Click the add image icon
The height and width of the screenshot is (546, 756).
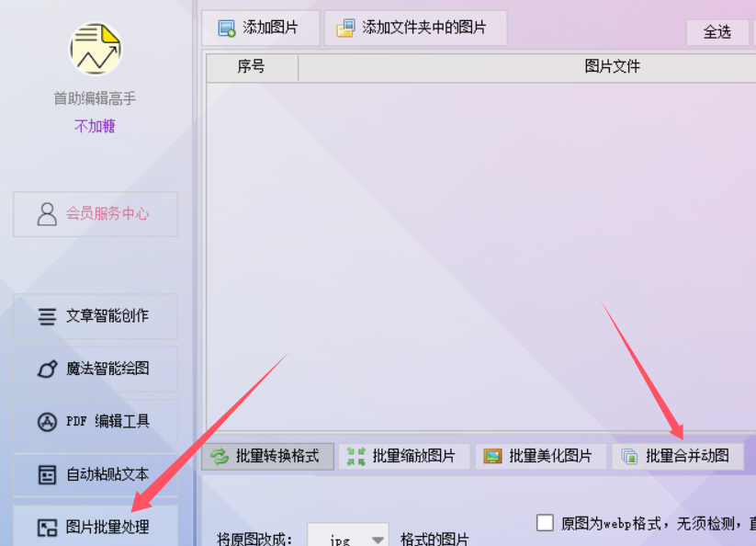pyautogui.click(x=227, y=28)
